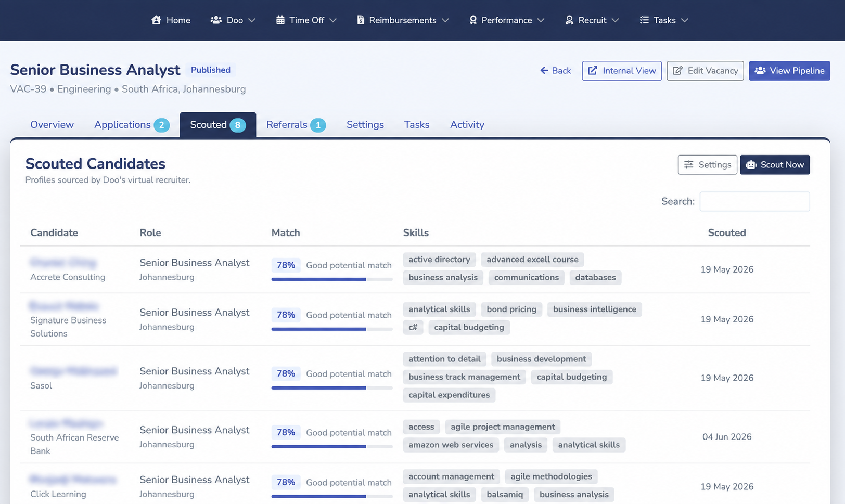Select the Scouted tab
845x504 pixels.
point(218,125)
